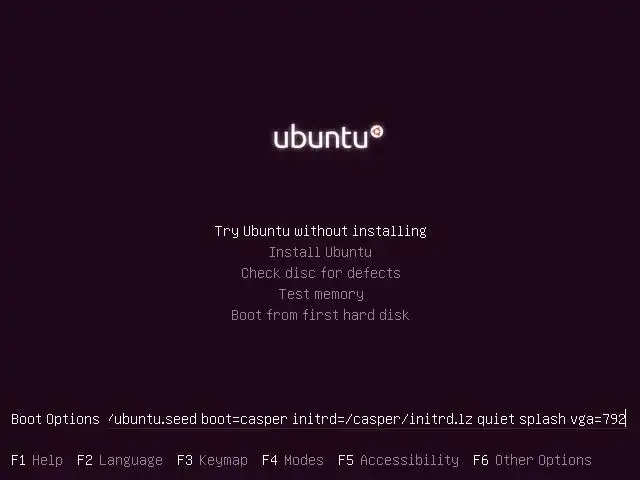
Task: Show the F6 Other Options menu
Action: click(x=532, y=460)
